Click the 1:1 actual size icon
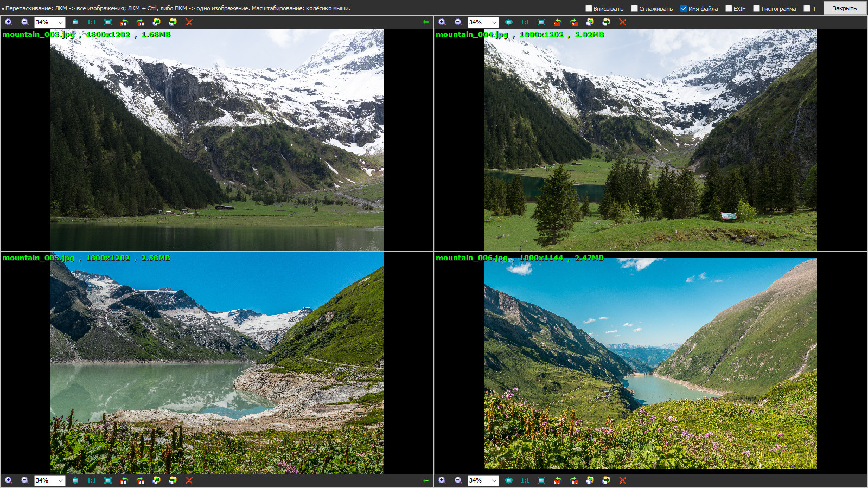Viewport: 868px width, 488px height. click(90, 22)
